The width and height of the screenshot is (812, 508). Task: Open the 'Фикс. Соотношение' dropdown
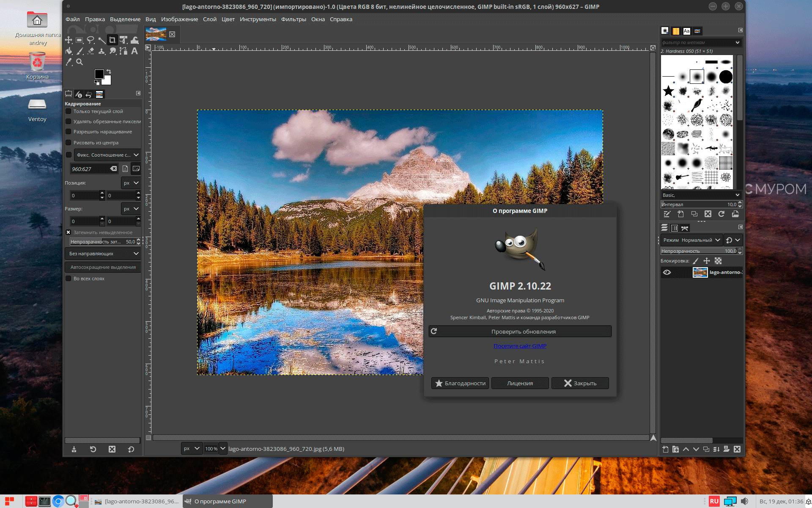pos(107,155)
